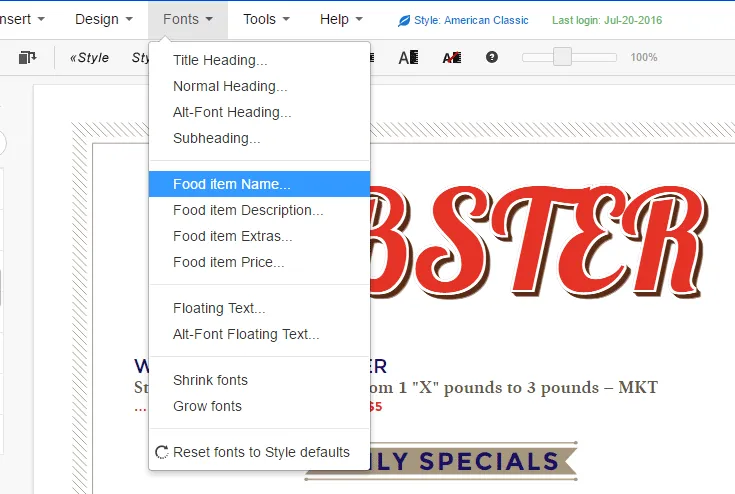Image resolution: width=735 pixels, height=494 pixels.
Task: Select Food item Price... entry
Action: tap(259, 262)
